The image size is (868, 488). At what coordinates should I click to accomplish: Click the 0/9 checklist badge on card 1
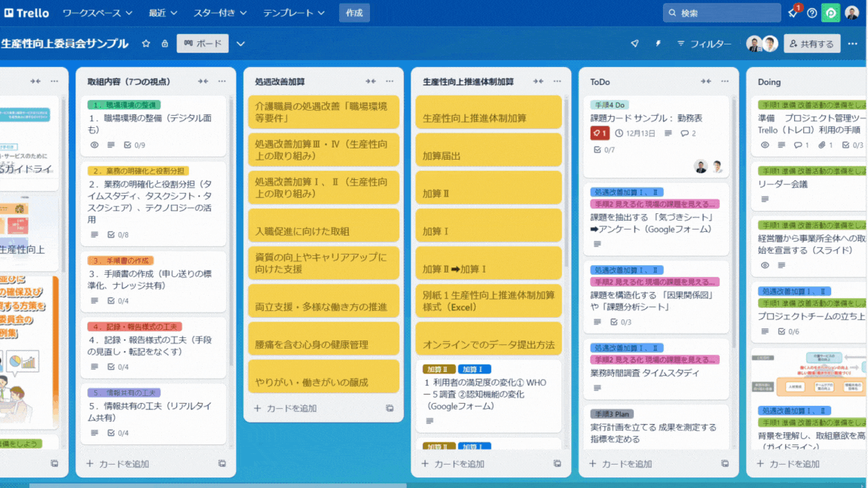[x=135, y=145]
